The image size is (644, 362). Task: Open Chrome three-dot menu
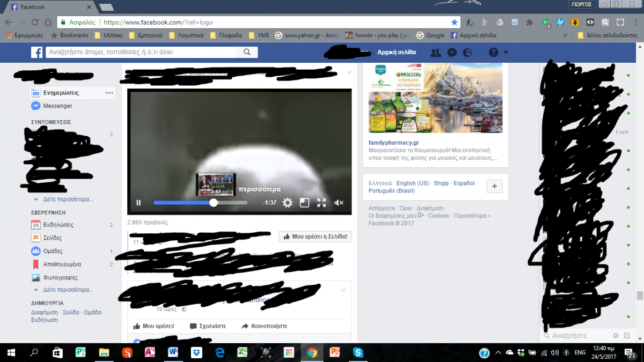click(x=635, y=23)
